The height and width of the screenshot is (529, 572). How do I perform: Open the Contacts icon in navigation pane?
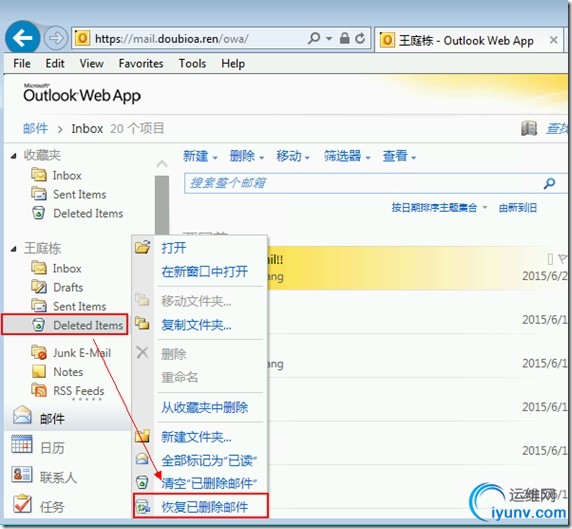coord(22,474)
